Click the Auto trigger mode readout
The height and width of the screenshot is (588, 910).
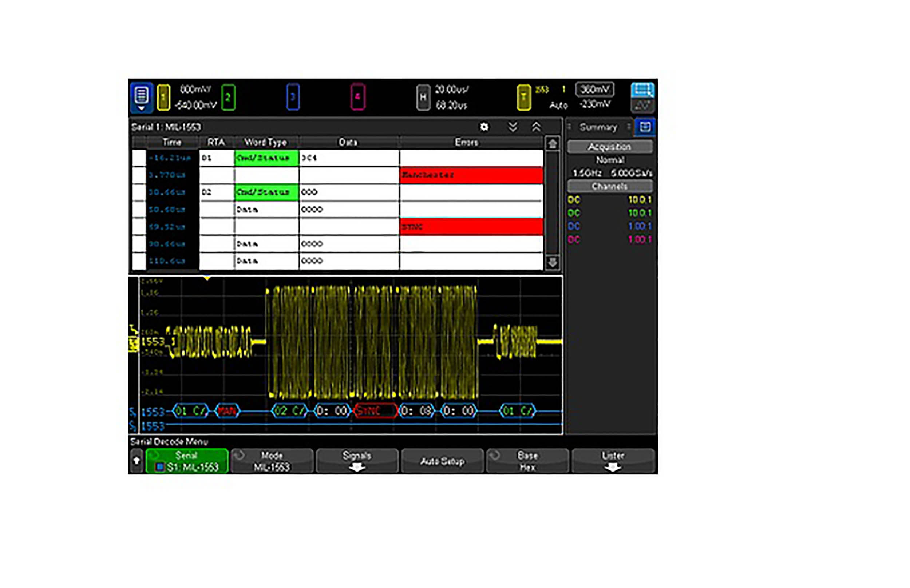coord(558,106)
